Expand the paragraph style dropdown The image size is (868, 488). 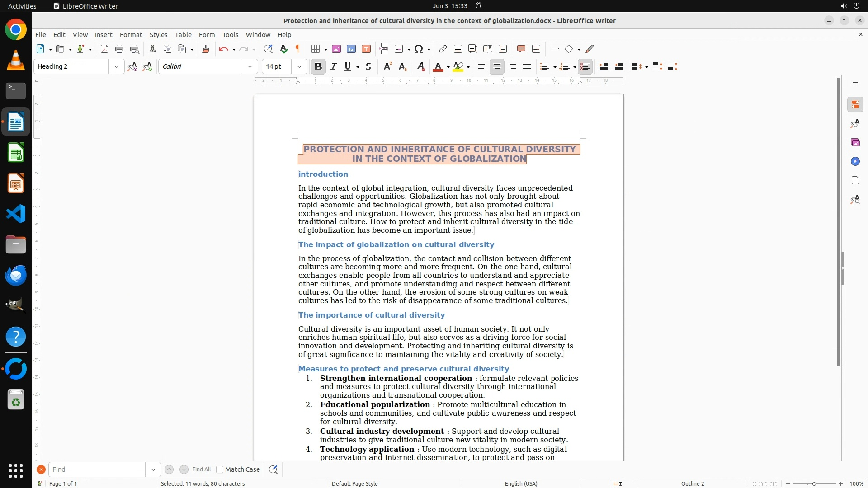pos(116,67)
